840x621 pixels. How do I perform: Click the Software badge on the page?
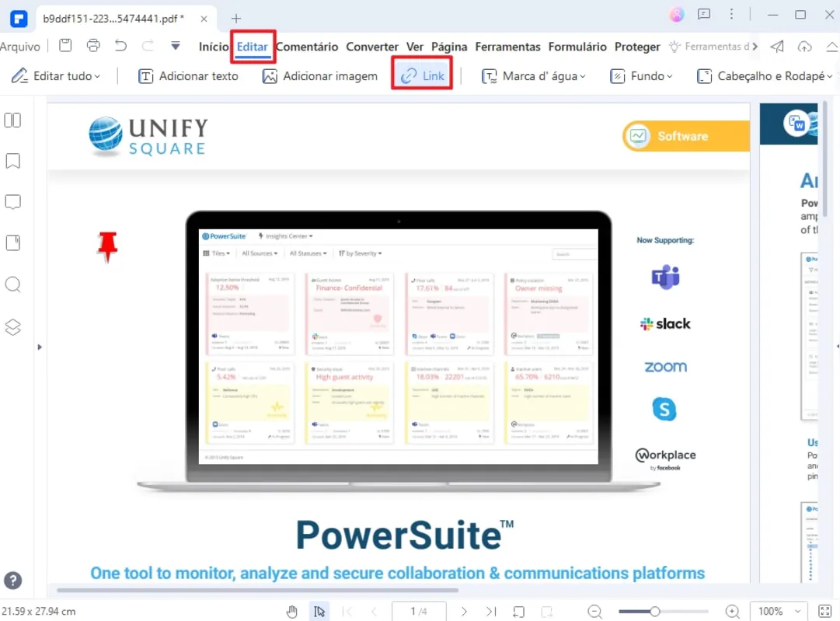tap(685, 136)
